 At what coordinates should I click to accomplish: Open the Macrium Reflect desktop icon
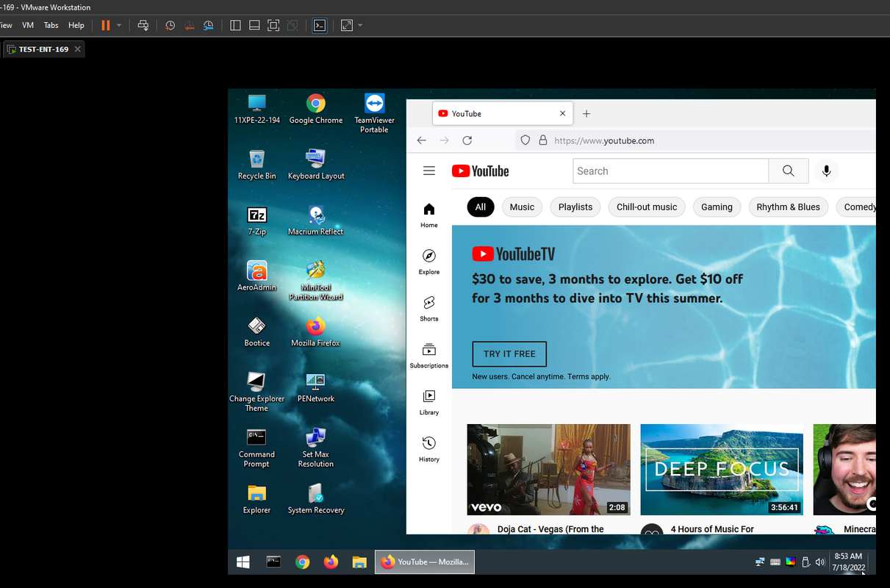(316, 220)
